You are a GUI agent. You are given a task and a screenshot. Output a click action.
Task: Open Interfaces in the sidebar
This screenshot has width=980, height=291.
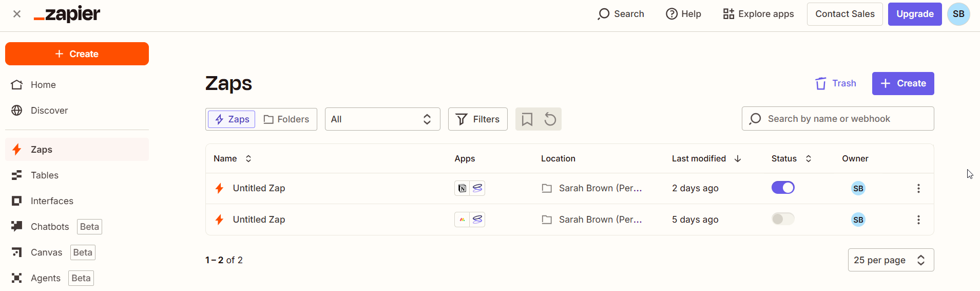click(77, 201)
